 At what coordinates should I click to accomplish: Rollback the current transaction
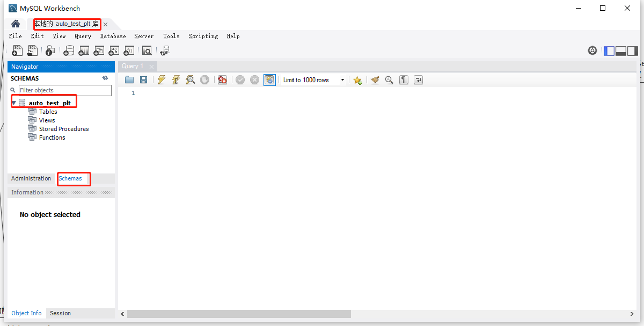click(x=254, y=80)
